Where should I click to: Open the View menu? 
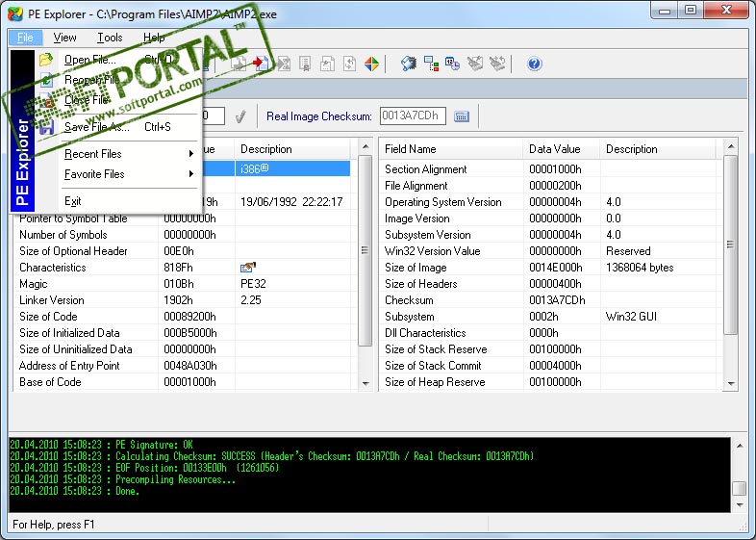(64, 38)
